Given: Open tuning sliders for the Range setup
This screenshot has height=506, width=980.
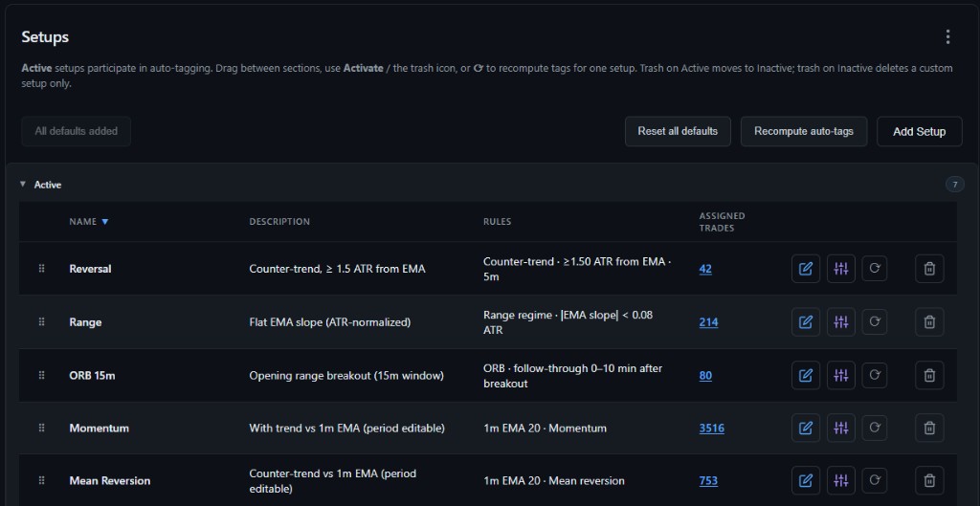Looking at the screenshot, I should click(840, 321).
